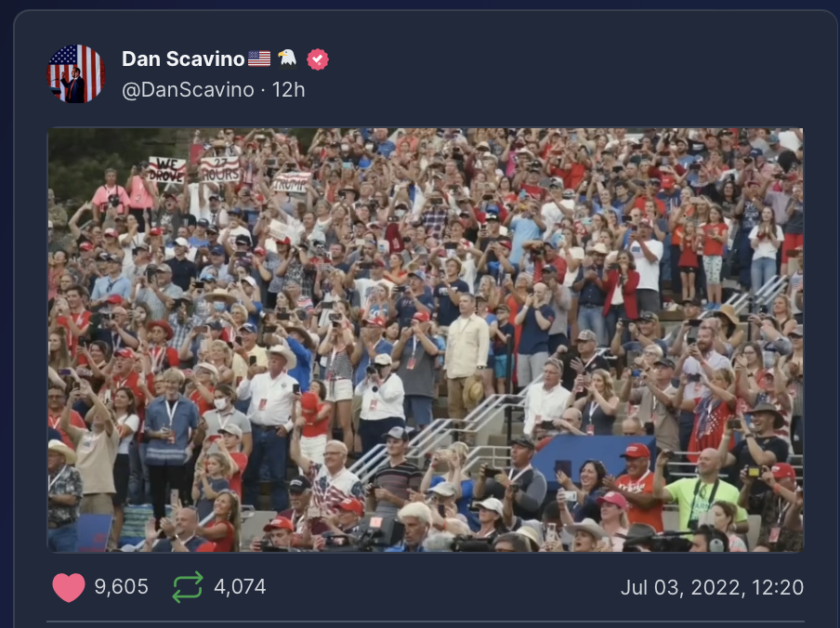Screen dimensions: 840x628
Task: Open Dan Scavino's profile avatar
Action: point(75,74)
